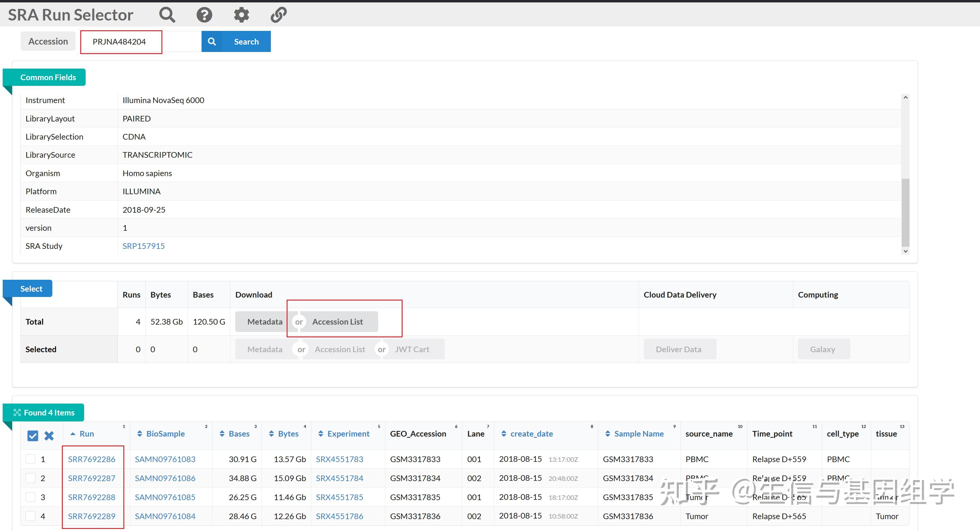
Task: Open SRP157915 study link
Action: [143, 246]
